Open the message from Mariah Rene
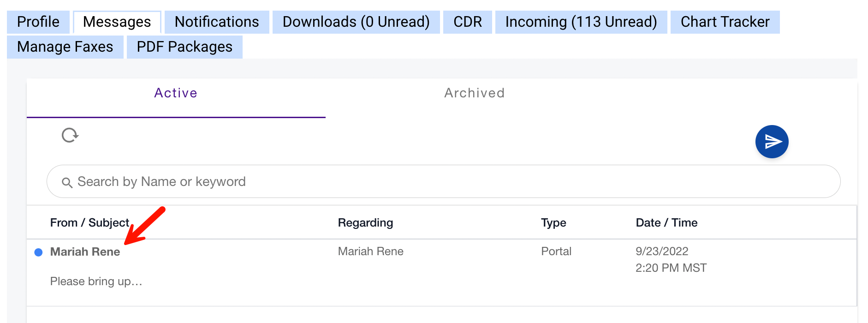Image resolution: width=868 pixels, height=323 pixels. coord(85,251)
